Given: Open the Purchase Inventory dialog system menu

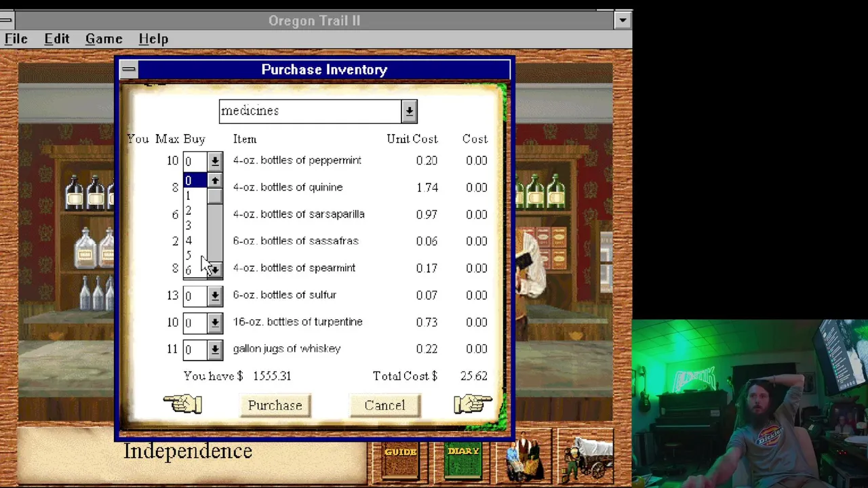Looking at the screenshot, I should pos(129,69).
